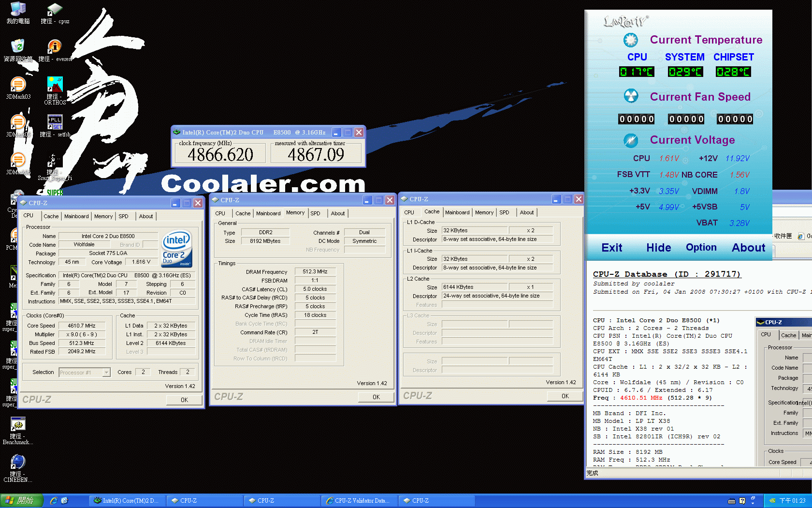Click OK in the left CPU-Z window
Image resolution: width=812 pixels, height=508 pixels.
[x=184, y=400]
